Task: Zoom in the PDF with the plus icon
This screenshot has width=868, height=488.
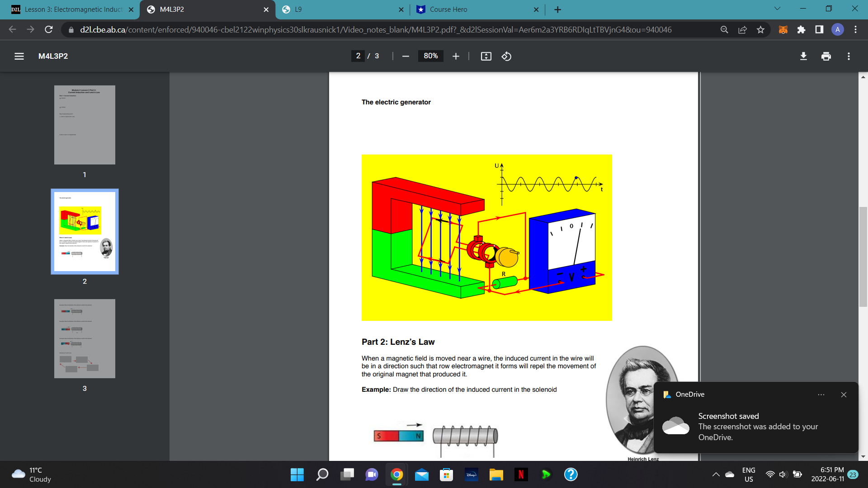Action: pyautogui.click(x=456, y=56)
